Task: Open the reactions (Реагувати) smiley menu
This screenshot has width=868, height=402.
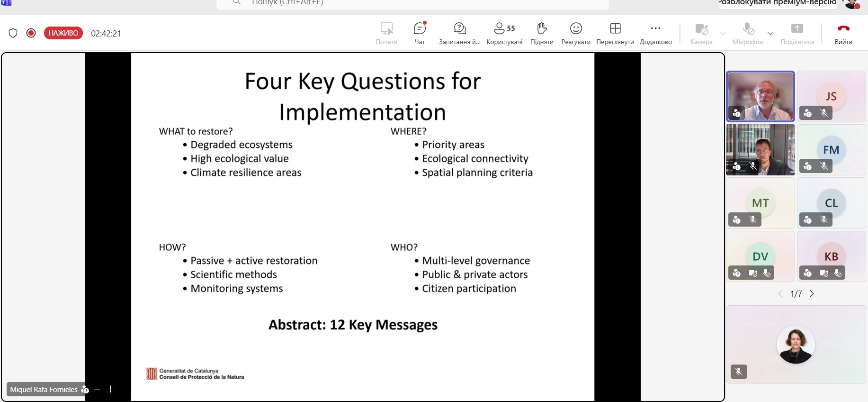Action: [x=576, y=33]
